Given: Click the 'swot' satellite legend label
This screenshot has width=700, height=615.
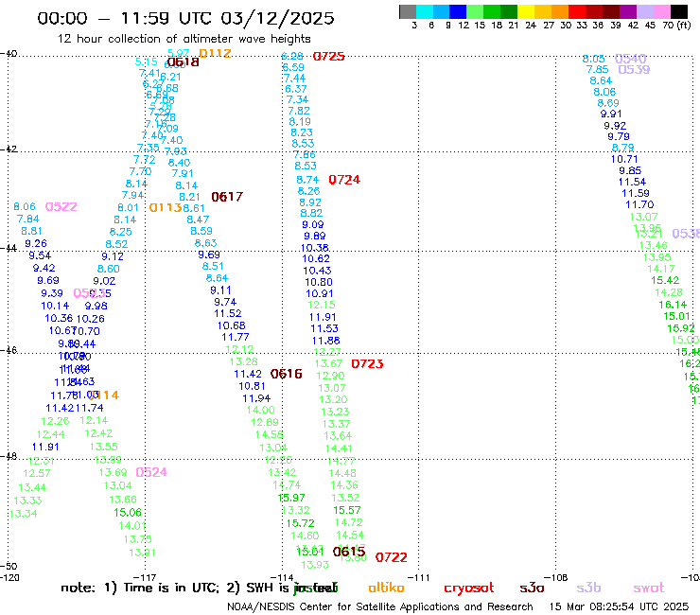Looking at the screenshot, I should (x=649, y=588).
